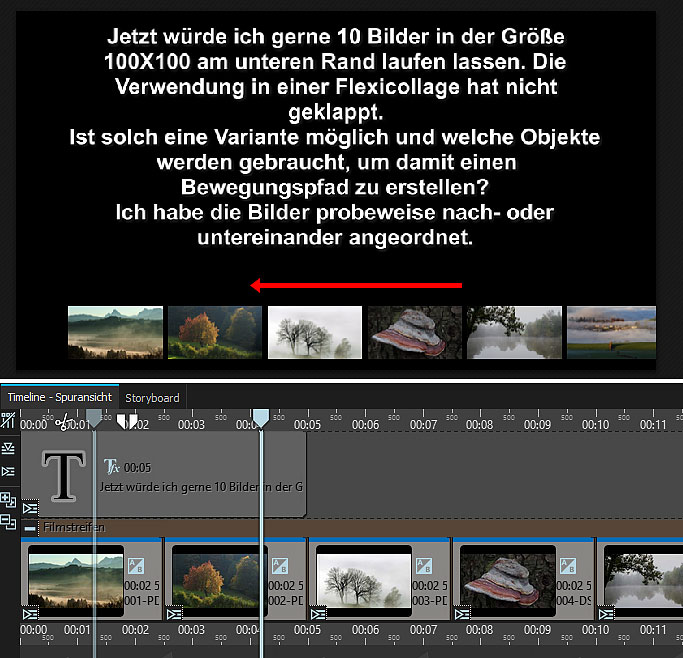Click the Tfx text effect icon
The width and height of the screenshot is (683, 658).
(111, 466)
